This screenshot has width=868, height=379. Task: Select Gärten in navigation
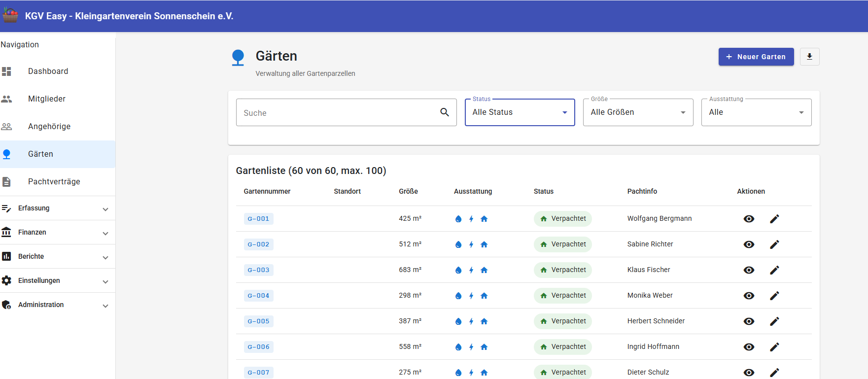click(58, 154)
